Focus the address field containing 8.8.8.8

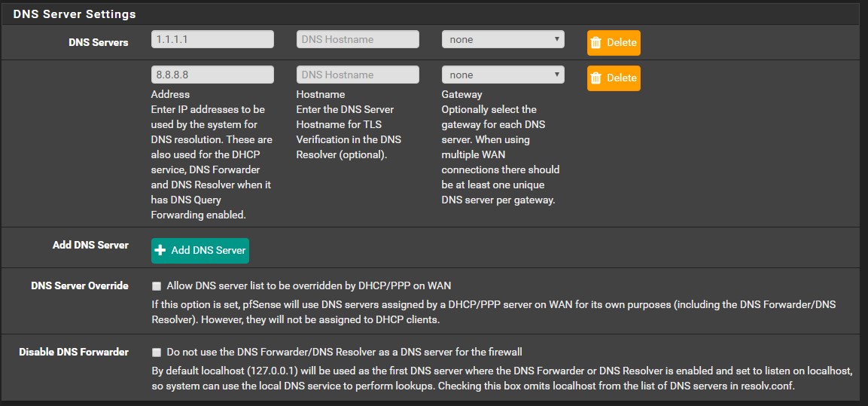pyautogui.click(x=212, y=75)
